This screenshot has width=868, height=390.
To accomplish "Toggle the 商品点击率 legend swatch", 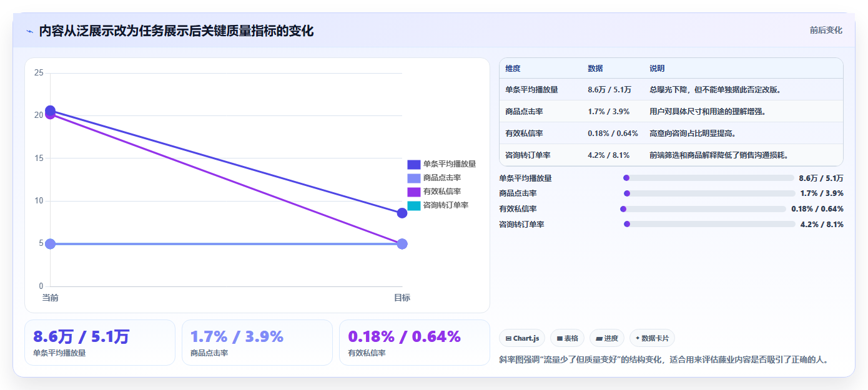I will (x=414, y=178).
